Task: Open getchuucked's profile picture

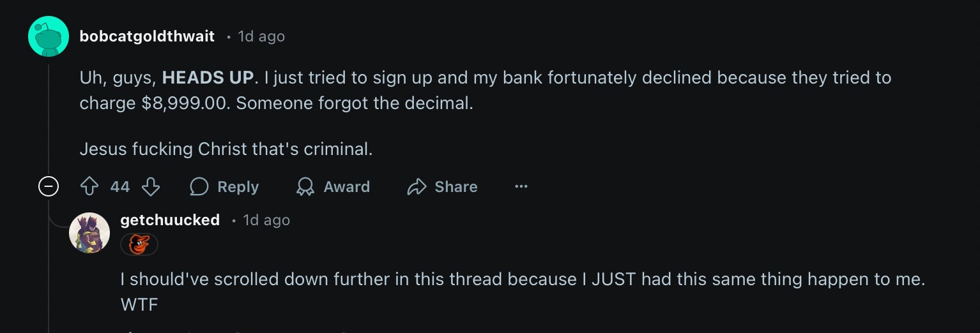Action: click(x=89, y=233)
